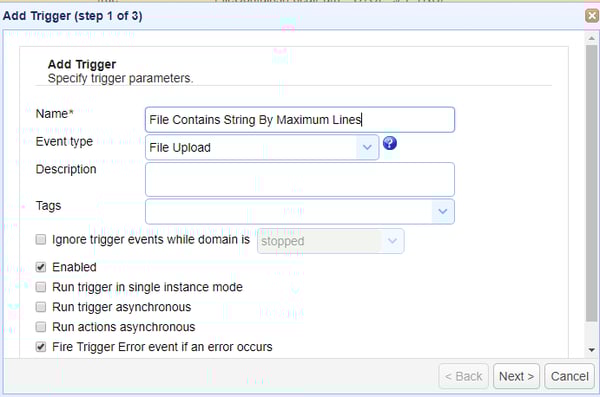The height and width of the screenshot is (397, 600).
Task: Click the scrollbar down arrow
Action: pyautogui.click(x=592, y=350)
